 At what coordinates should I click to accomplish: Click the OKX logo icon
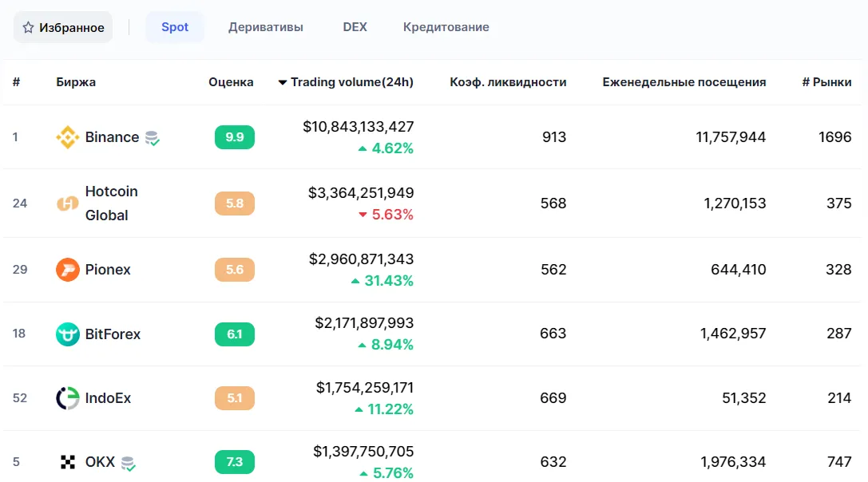68,462
